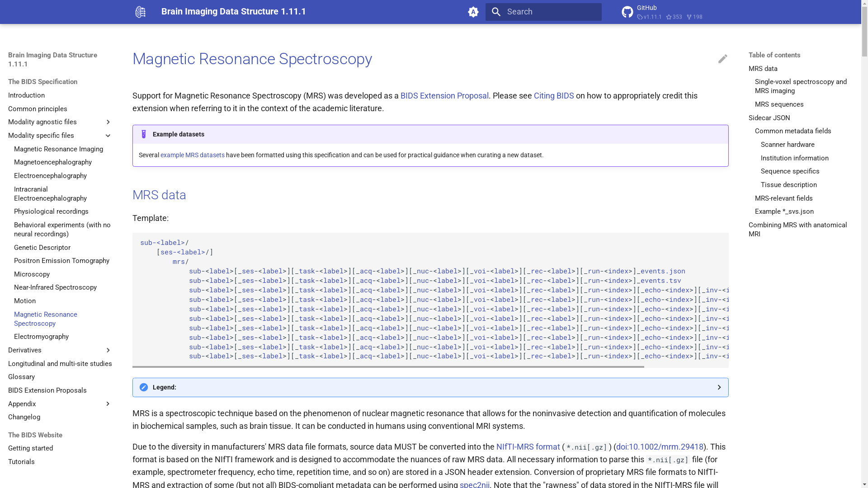Open doi:10.1002/mrm.29418 link
The height and width of the screenshot is (488, 868).
[x=660, y=447]
